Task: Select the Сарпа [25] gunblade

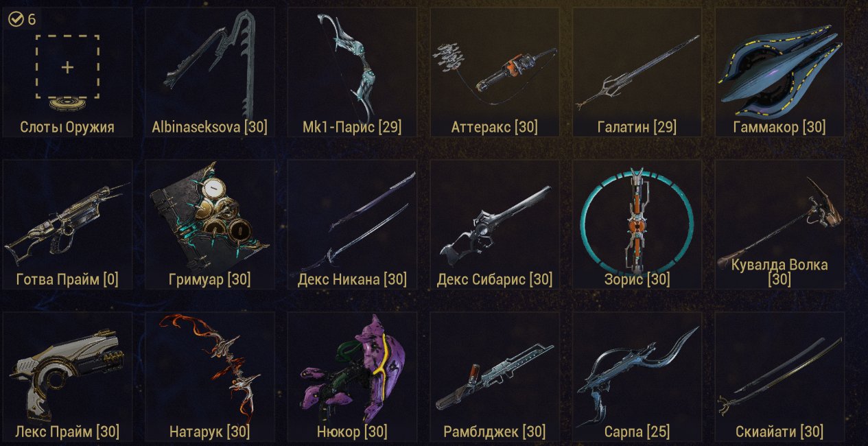Action: pos(637,377)
